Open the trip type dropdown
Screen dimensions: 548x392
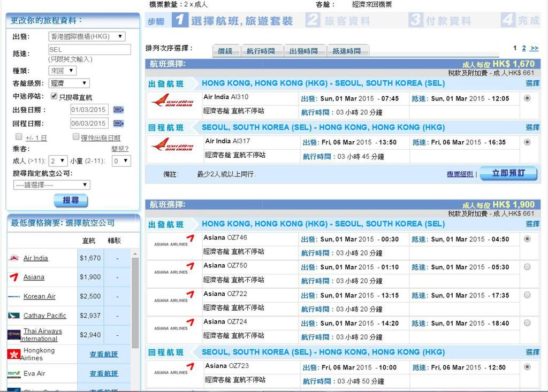click(x=62, y=71)
